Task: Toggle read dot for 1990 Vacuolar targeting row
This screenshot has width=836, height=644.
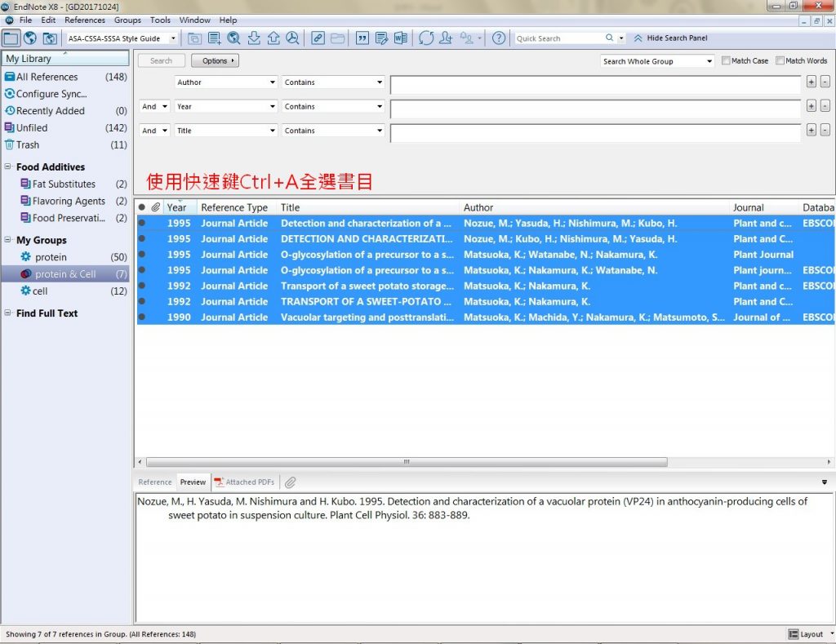Action: point(142,317)
